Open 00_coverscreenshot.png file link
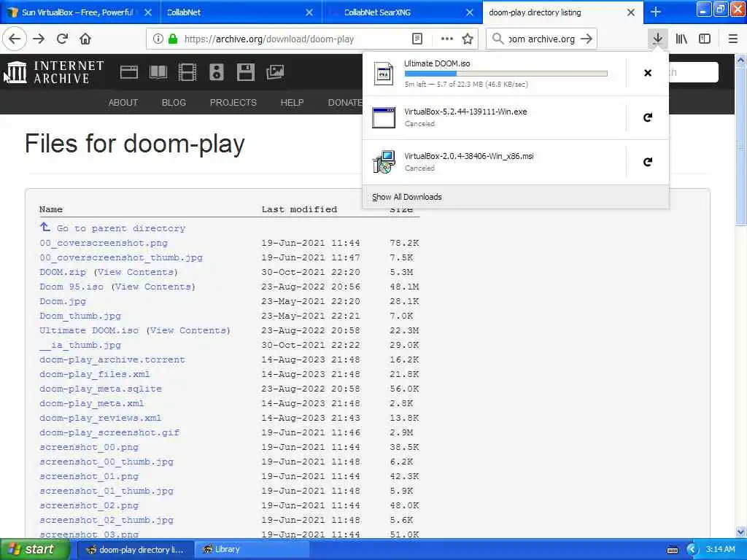Screen dimensions: 747x560 click(x=104, y=243)
